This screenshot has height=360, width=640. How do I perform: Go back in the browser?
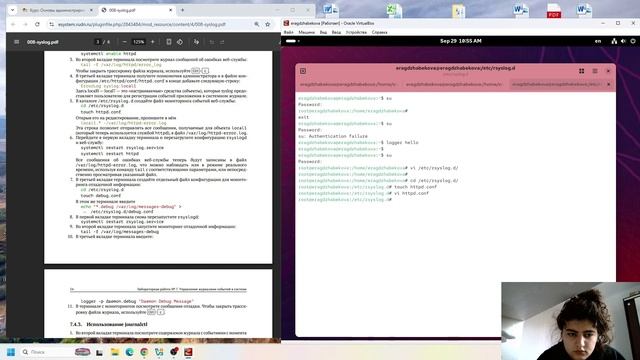click(x=13, y=24)
